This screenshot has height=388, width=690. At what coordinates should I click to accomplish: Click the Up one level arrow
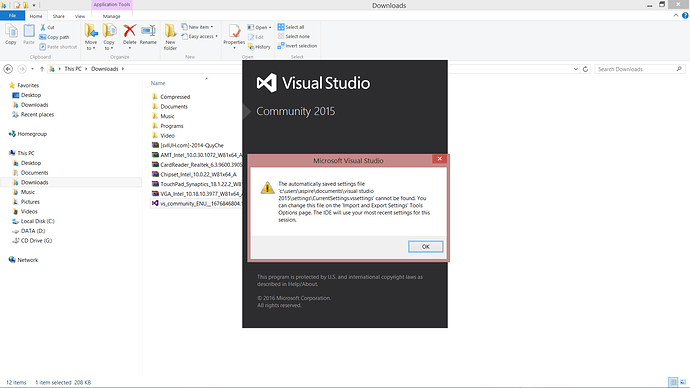coord(42,69)
